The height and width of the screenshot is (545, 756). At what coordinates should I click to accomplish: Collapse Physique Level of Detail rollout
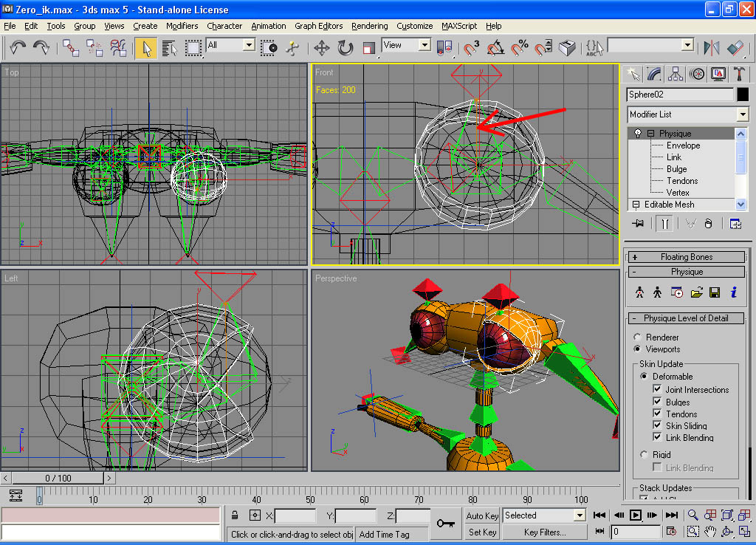coord(687,318)
